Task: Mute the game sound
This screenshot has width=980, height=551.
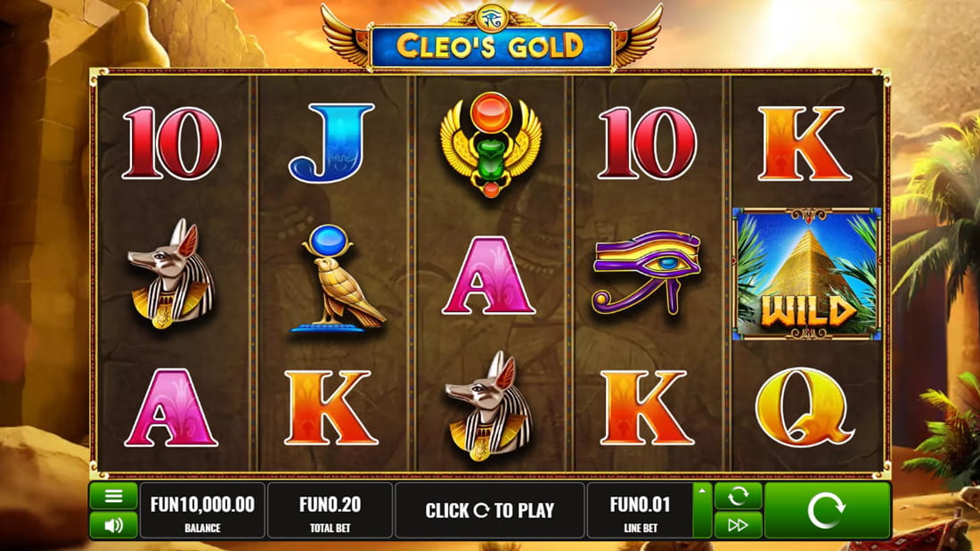Action: (x=113, y=525)
